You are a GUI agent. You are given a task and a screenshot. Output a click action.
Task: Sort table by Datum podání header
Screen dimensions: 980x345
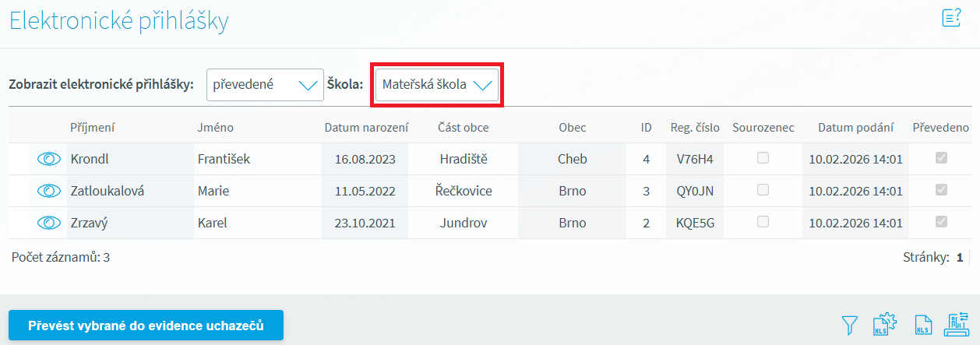[855, 128]
